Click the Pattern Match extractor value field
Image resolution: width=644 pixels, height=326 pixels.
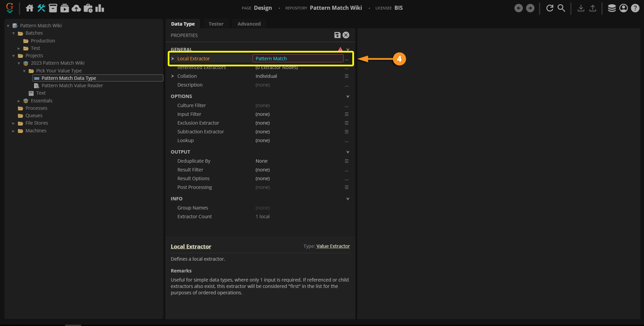point(298,59)
